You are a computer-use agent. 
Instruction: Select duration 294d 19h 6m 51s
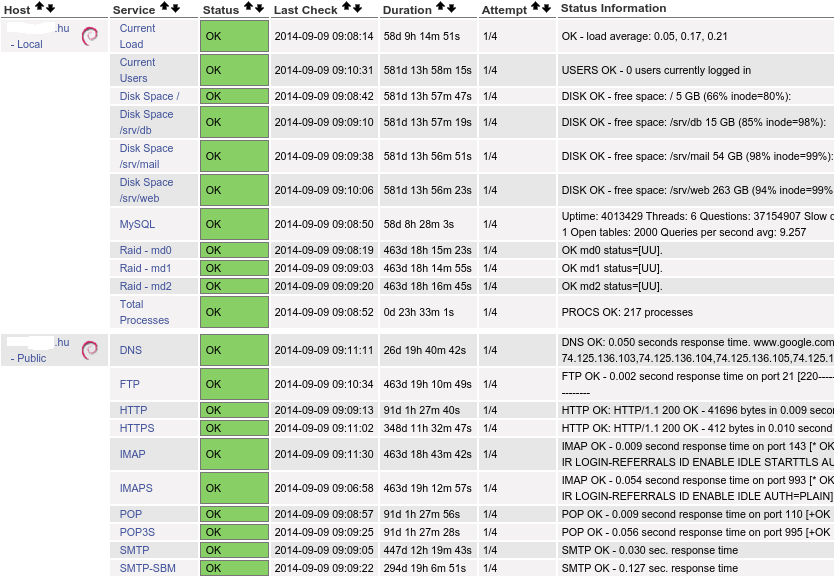click(425, 568)
